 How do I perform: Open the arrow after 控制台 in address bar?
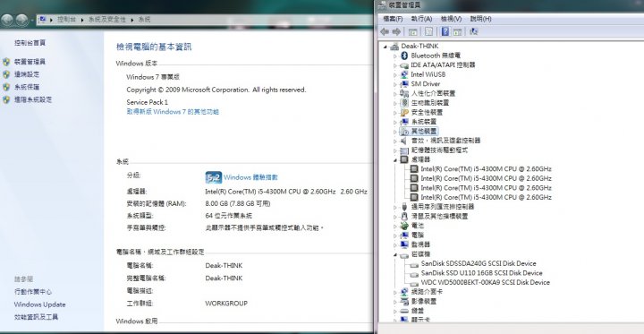point(82,20)
